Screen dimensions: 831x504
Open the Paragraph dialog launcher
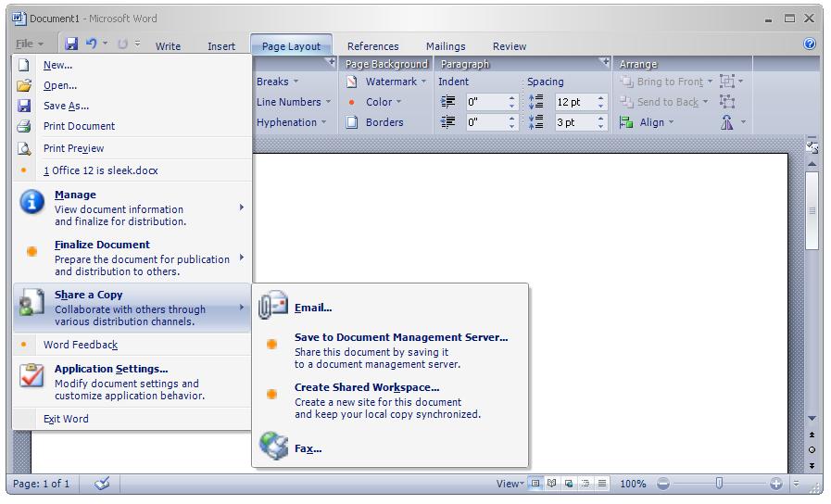(x=604, y=62)
